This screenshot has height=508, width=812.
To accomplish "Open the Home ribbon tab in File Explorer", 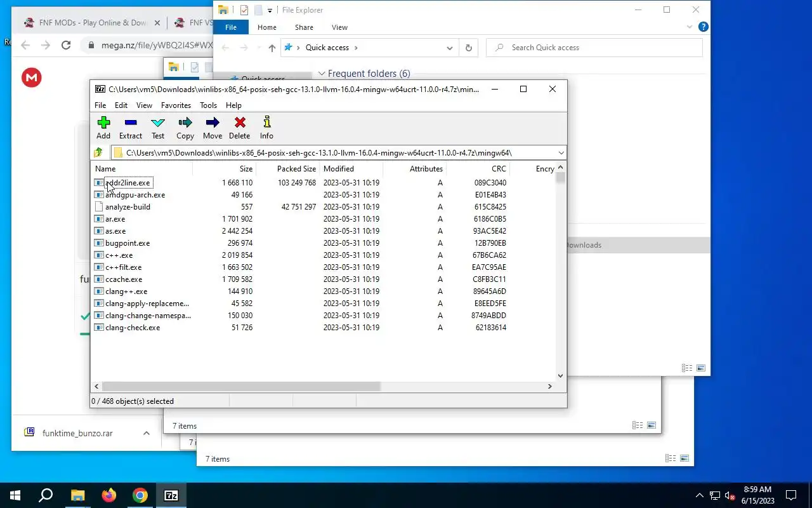I will pyautogui.click(x=266, y=27).
